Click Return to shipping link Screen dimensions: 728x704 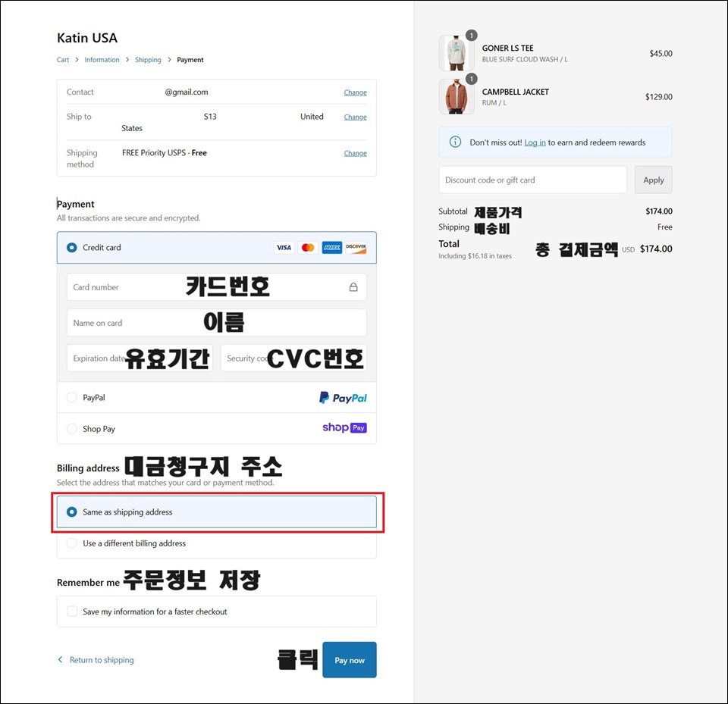pos(102,660)
